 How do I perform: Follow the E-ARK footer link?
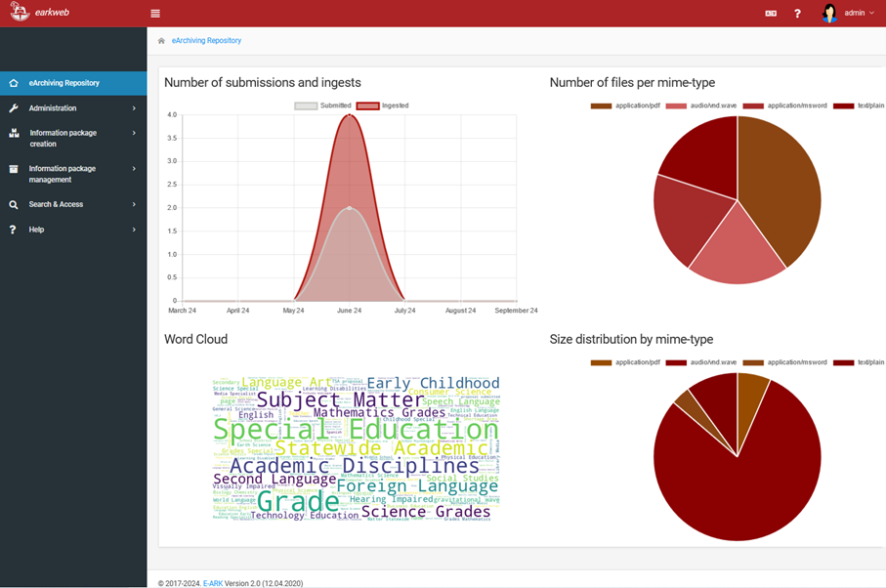(213, 583)
